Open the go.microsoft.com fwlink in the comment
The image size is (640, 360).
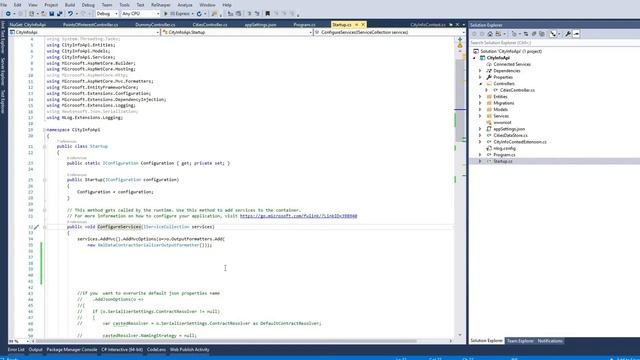pos(298,216)
